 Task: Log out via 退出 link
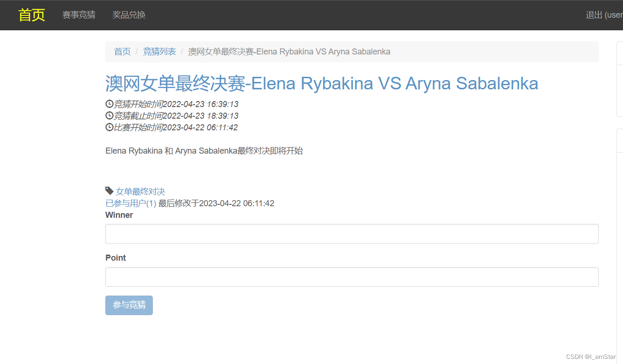pyautogui.click(x=604, y=15)
